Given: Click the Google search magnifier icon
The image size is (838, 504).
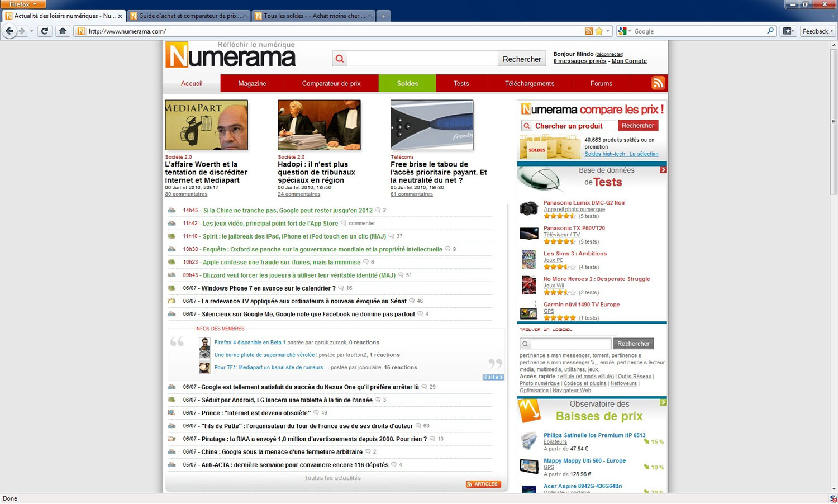Looking at the screenshot, I should tap(770, 31).
